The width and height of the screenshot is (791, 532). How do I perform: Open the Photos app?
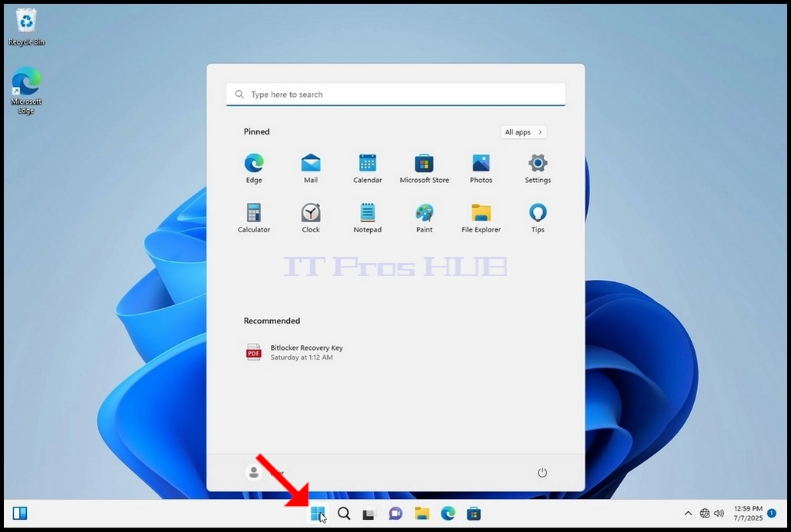481,169
